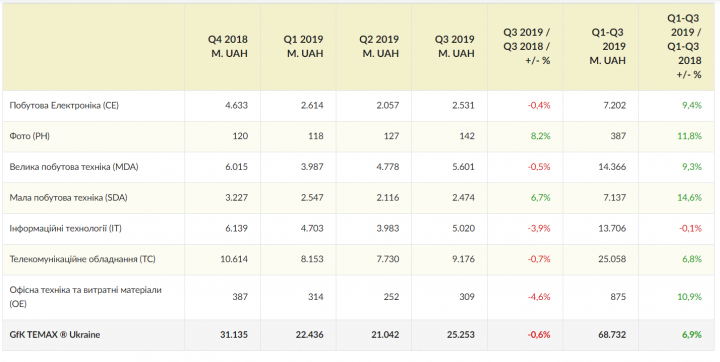720x362 pixels.
Task: Click the Q1-Q3 2019 M. UAH column header
Action: coord(608,46)
